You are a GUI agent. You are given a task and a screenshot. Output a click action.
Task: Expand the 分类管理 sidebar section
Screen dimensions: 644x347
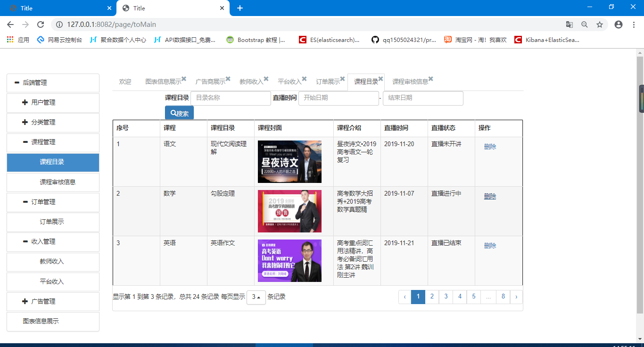tap(25, 122)
